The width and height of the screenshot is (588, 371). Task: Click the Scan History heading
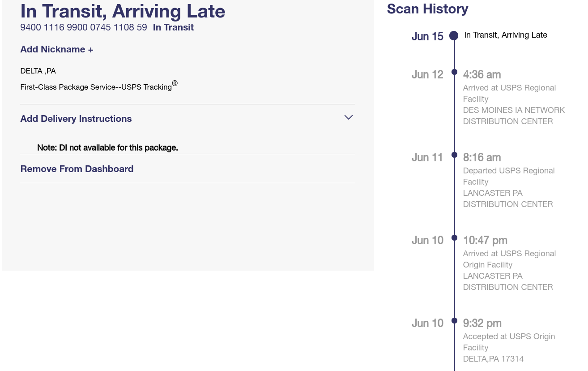(x=427, y=9)
